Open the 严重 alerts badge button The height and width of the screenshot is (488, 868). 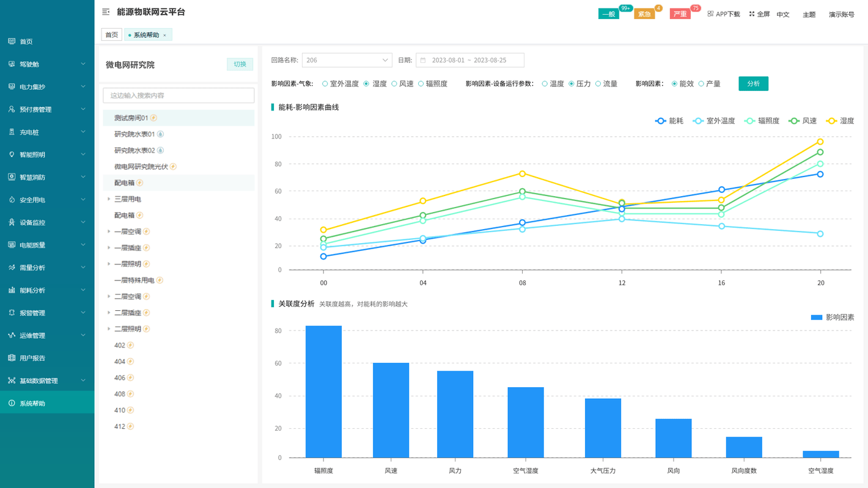coord(680,14)
